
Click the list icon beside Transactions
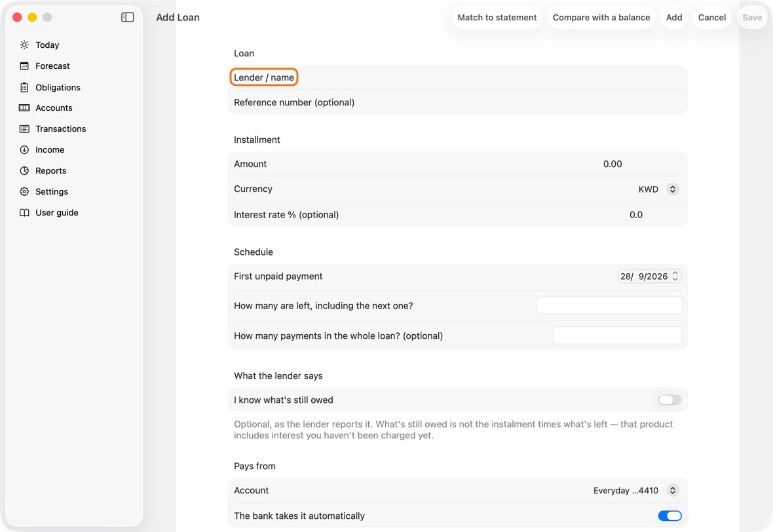24,128
